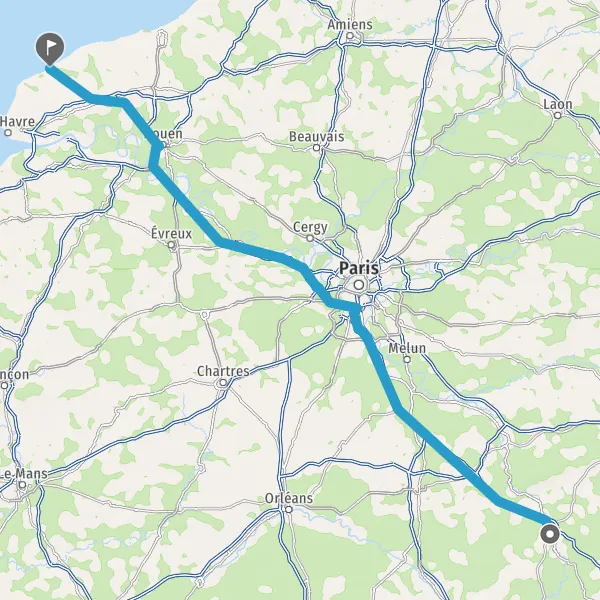Click the Chartres label text

point(223,371)
